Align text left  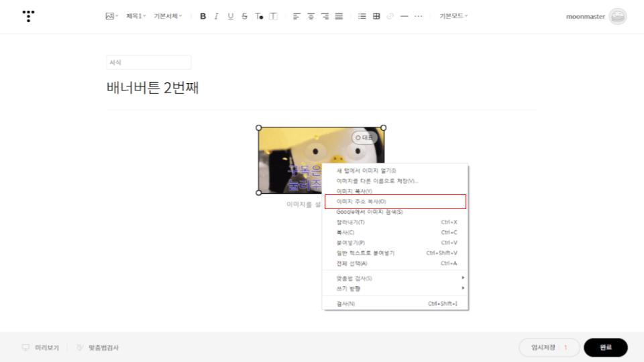click(x=297, y=16)
